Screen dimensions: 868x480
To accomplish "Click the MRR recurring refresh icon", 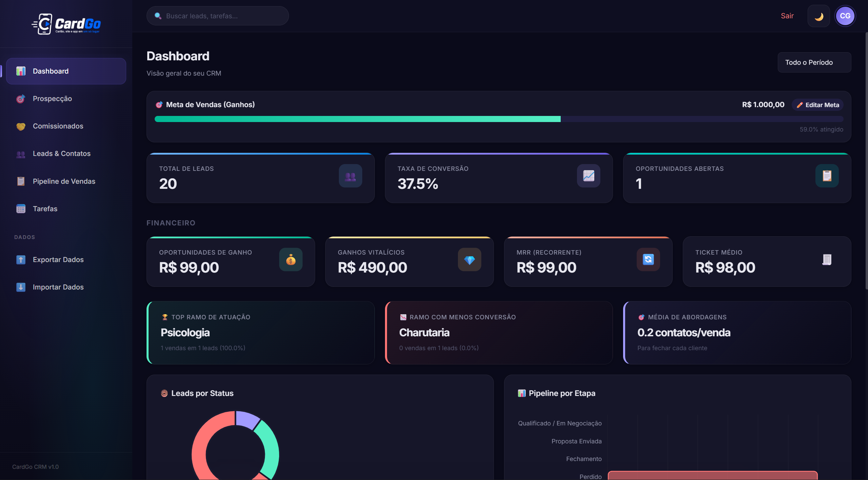I will pyautogui.click(x=648, y=260).
